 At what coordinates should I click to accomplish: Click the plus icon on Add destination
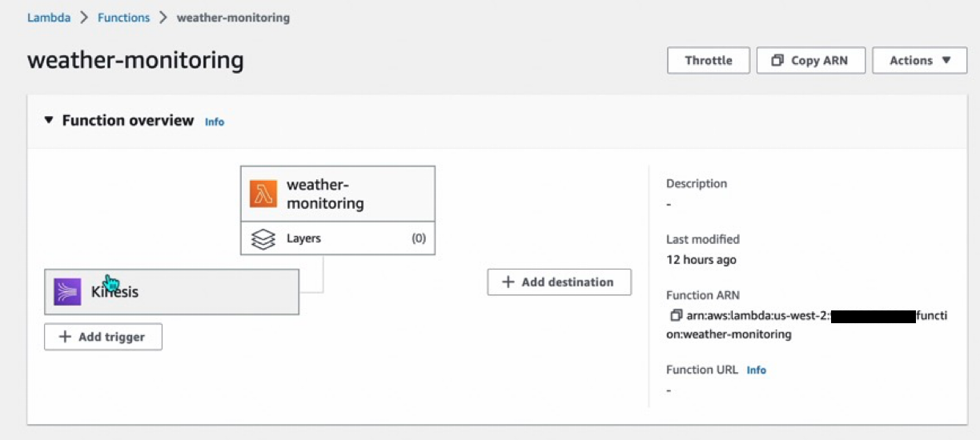tap(508, 282)
